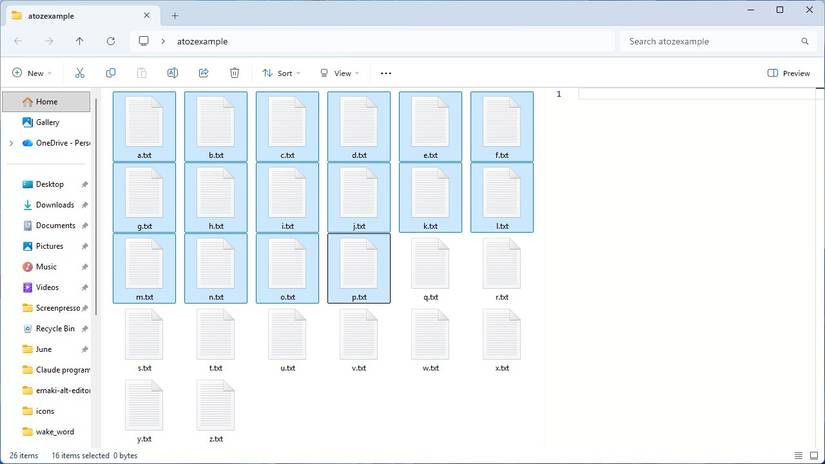Screen dimensions: 825x464
Task: Select the m.txt file
Action: (x=144, y=268)
